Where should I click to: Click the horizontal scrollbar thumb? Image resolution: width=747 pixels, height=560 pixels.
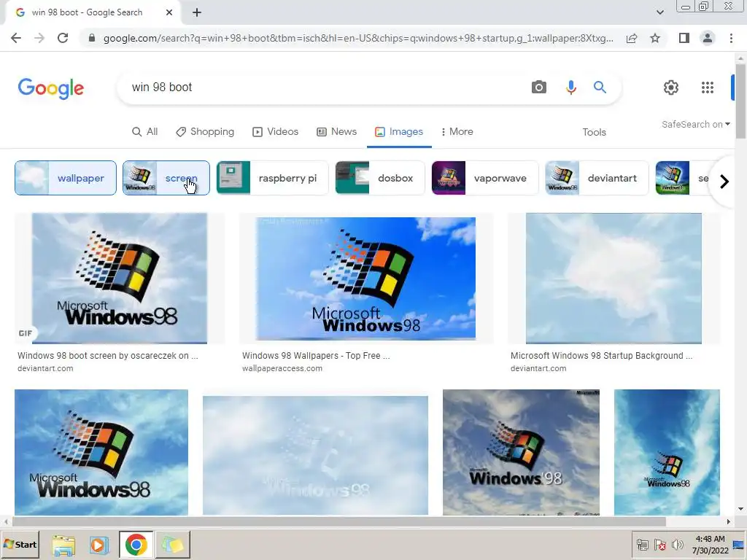click(x=338, y=522)
